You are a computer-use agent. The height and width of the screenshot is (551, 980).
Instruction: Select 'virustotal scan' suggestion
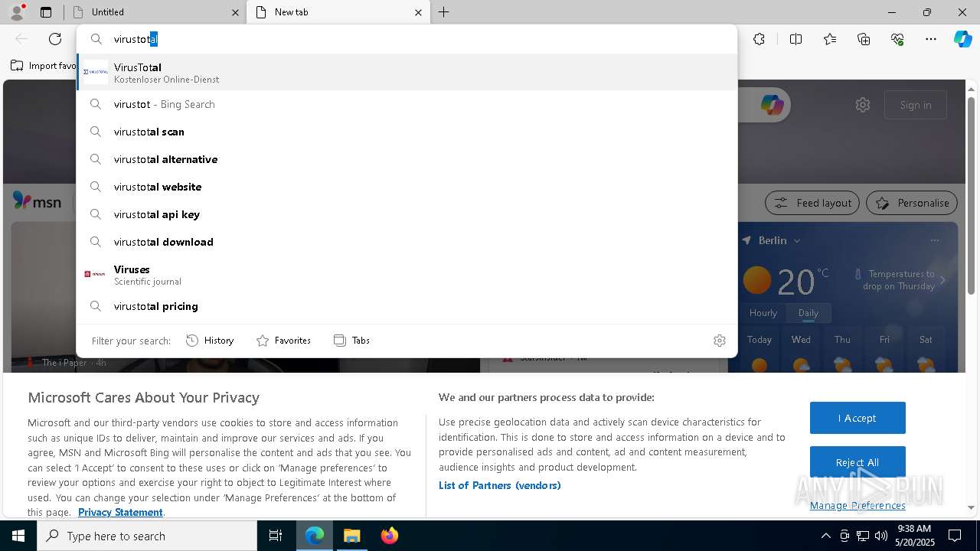tap(407, 132)
